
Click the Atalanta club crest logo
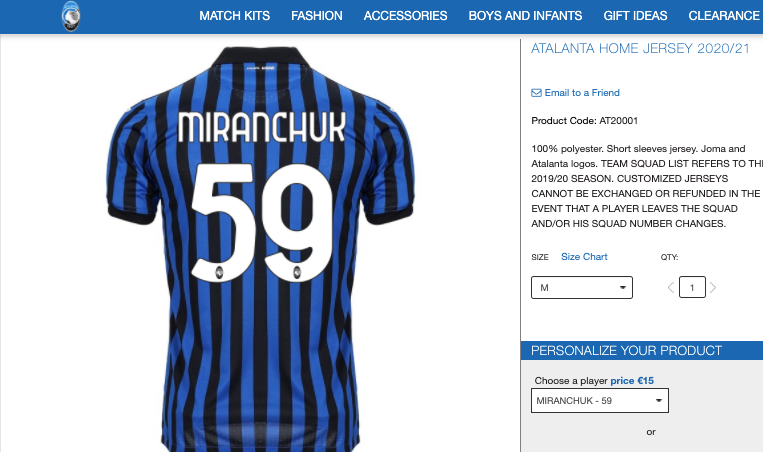click(x=71, y=16)
